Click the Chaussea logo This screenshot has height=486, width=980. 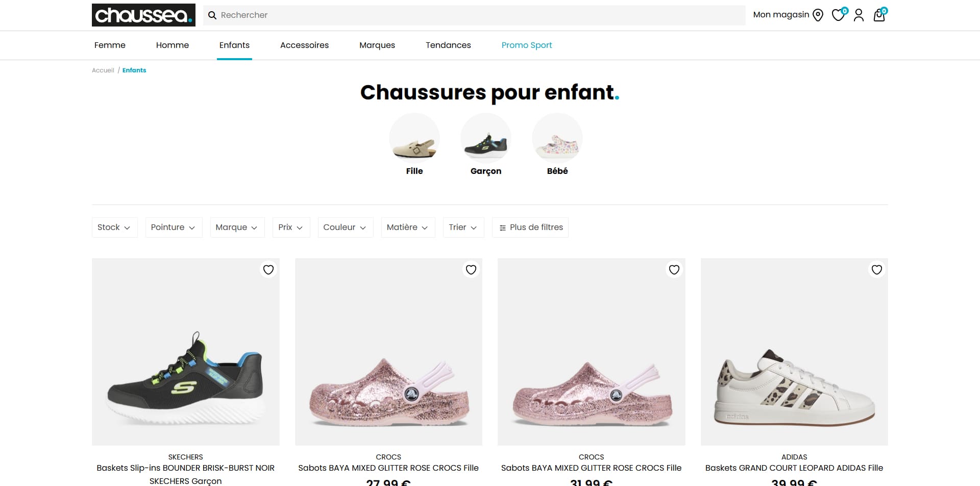tap(143, 15)
